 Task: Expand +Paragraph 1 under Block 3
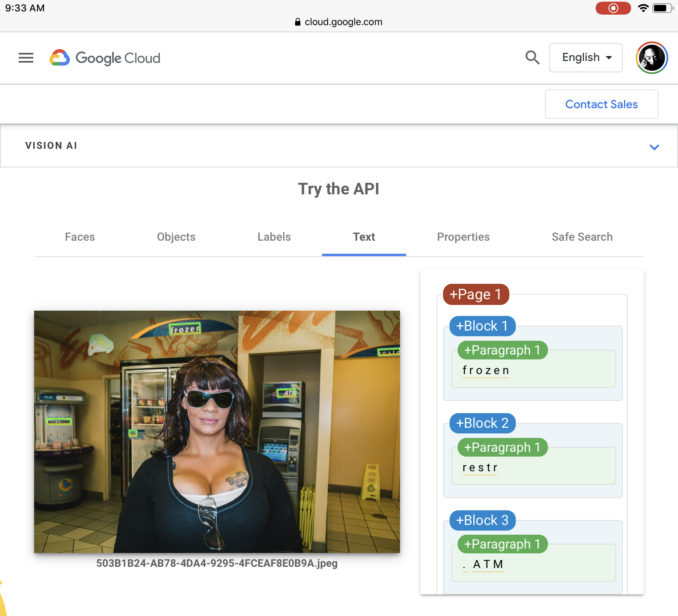click(x=502, y=544)
